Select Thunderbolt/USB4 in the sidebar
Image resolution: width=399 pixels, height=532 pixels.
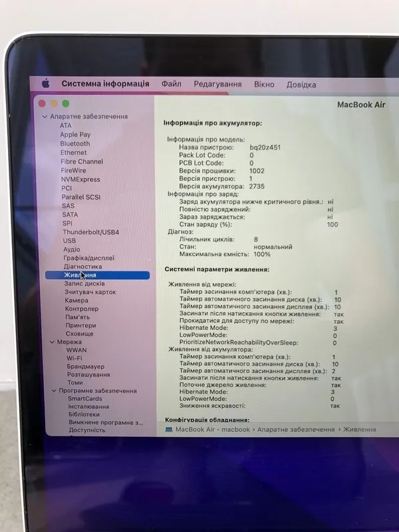click(91, 232)
